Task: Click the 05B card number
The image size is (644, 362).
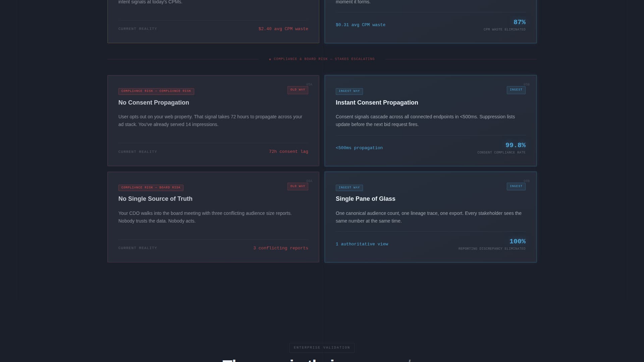Action: click(526, 85)
